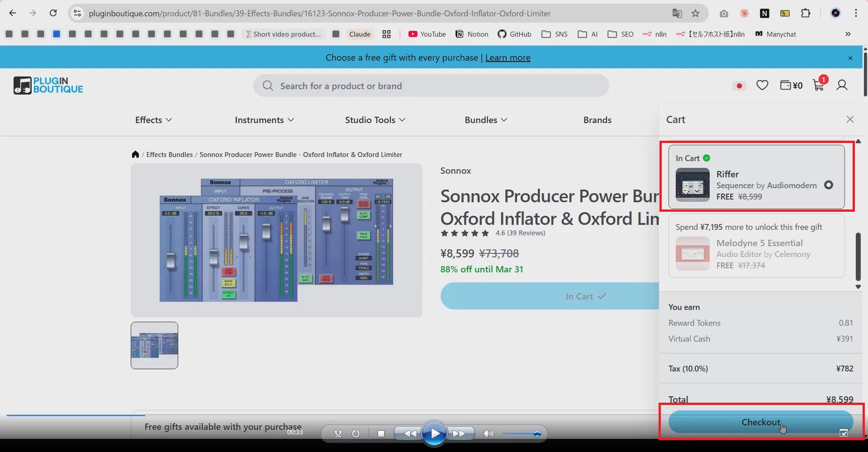This screenshot has width=868, height=452.
Task: Open the Learn more link
Action: 508,57
